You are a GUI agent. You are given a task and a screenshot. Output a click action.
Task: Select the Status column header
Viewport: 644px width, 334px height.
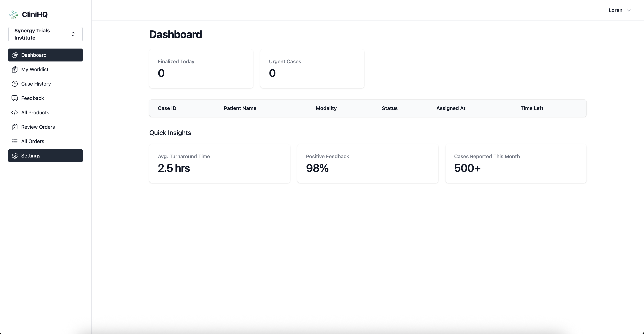(390, 108)
